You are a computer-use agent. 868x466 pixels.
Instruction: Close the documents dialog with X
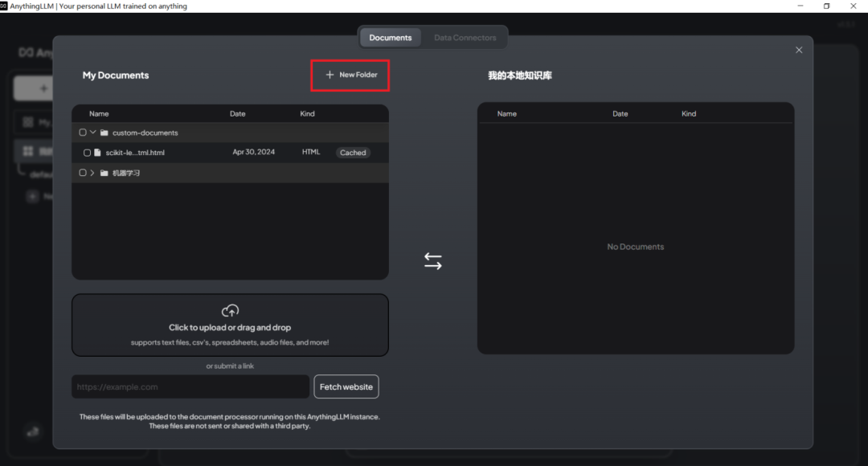point(799,50)
